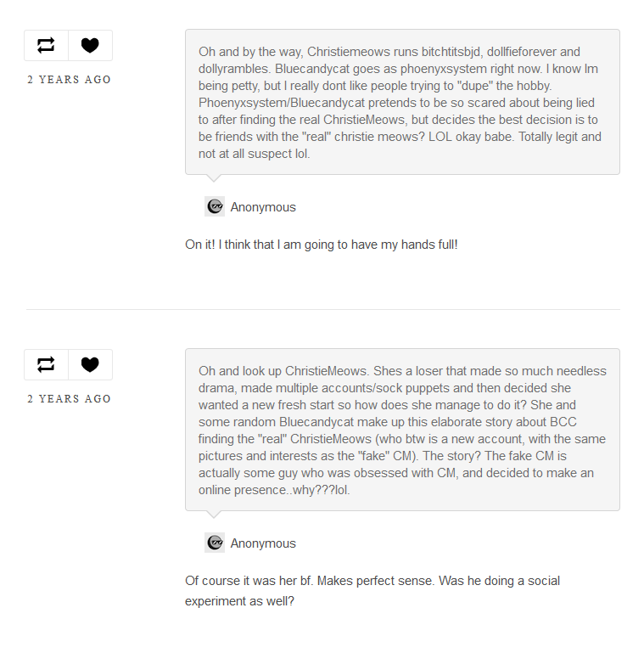The image size is (644, 664).
Task: Click the text "not at all suspect lol."
Action: click(255, 154)
